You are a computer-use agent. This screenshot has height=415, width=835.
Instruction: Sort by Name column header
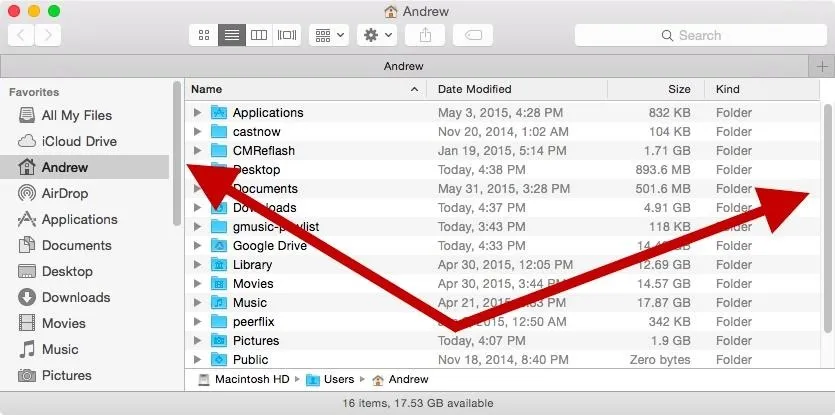(306, 89)
